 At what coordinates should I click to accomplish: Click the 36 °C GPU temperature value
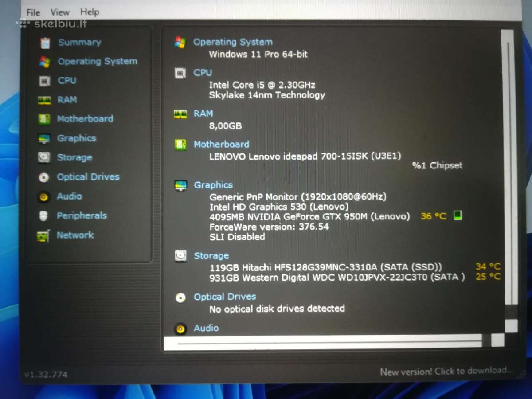433,216
